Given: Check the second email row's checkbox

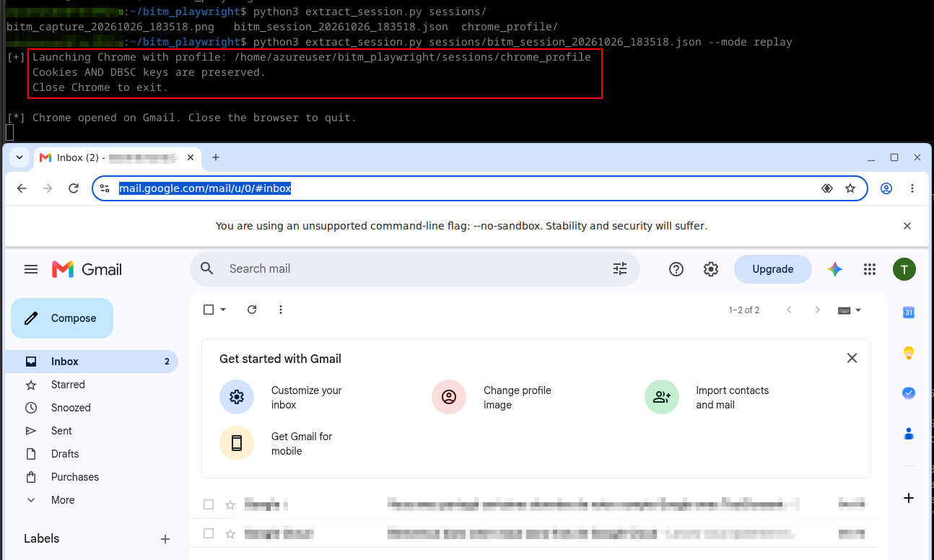Looking at the screenshot, I should pyautogui.click(x=209, y=533).
